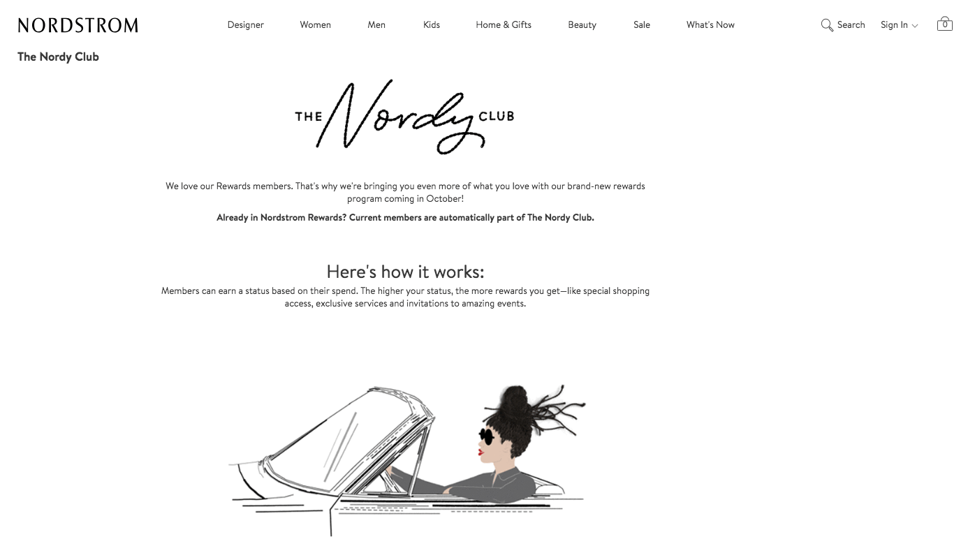Open the Home & Gifts menu

tap(504, 25)
